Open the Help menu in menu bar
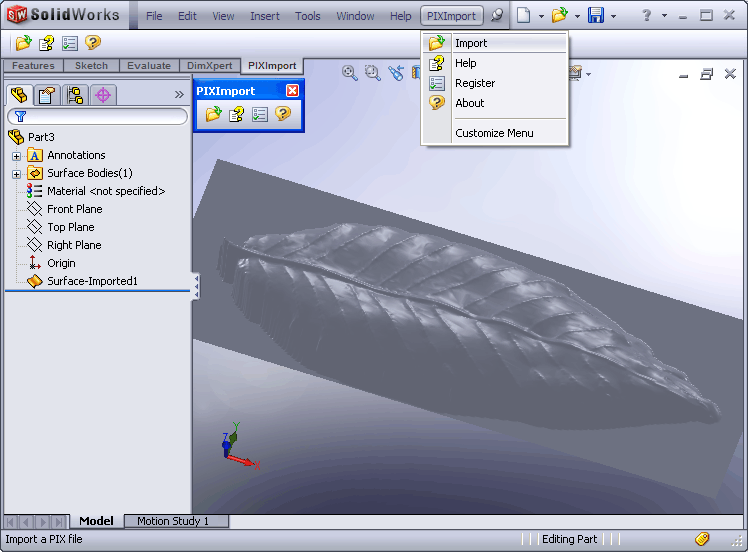 pos(400,16)
